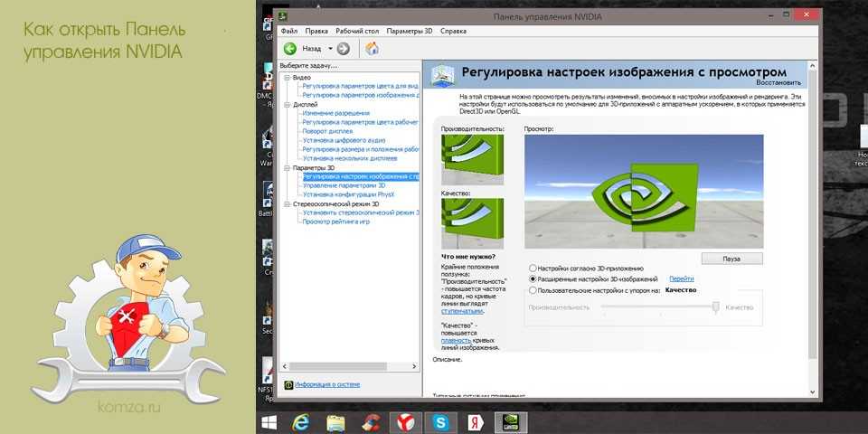Select 'Настройки согласно 3D-приложению' radio button
868x434 pixels.
pyautogui.click(x=532, y=269)
